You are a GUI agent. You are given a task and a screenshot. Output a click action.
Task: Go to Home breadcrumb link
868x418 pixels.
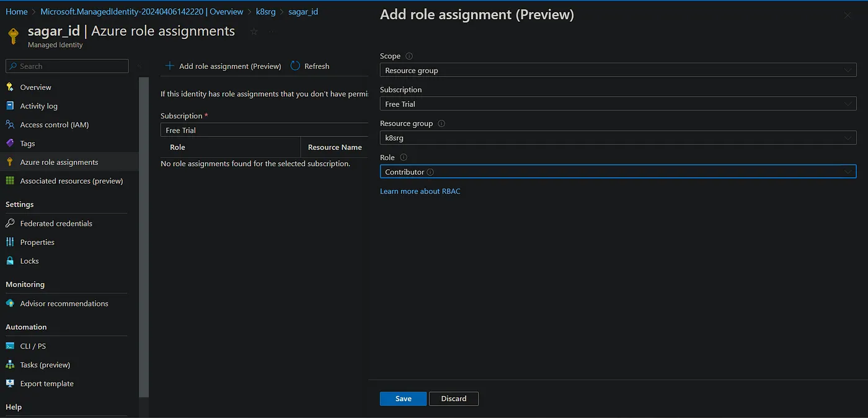(17, 11)
